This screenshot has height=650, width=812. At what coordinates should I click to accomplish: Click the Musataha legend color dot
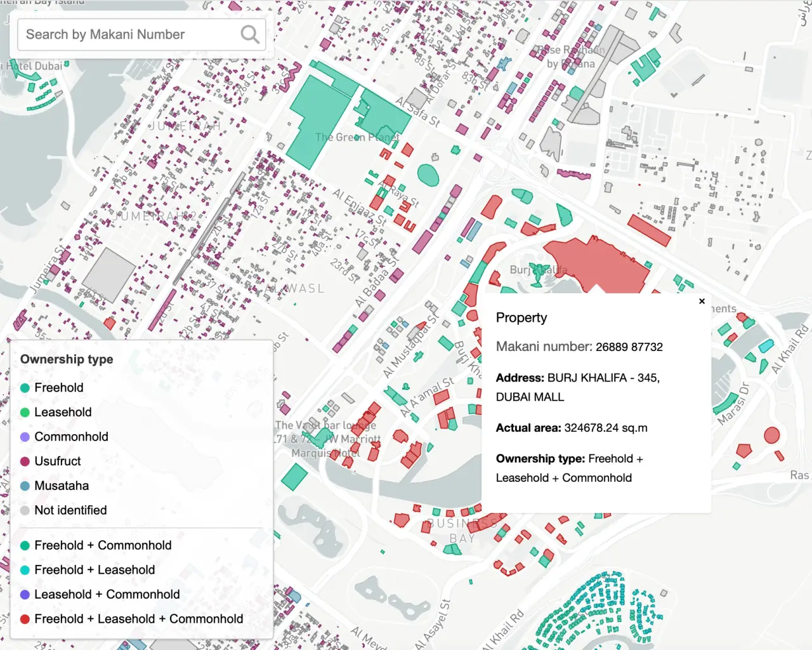point(25,486)
